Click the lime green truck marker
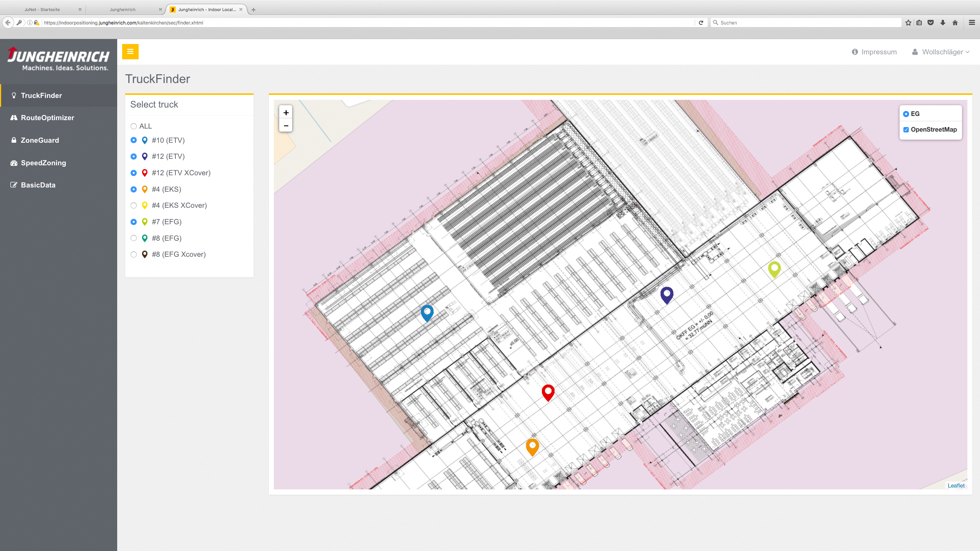The height and width of the screenshot is (551, 980). pos(774,269)
